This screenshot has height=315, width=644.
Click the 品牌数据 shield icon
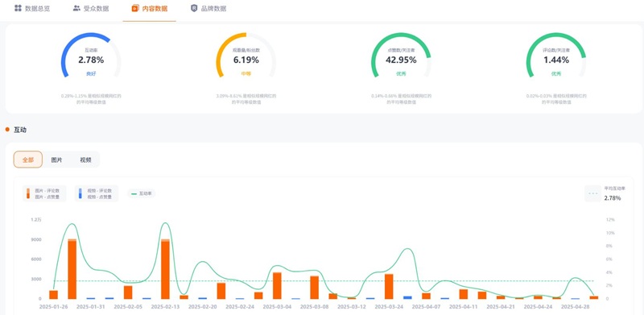click(x=194, y=8)
